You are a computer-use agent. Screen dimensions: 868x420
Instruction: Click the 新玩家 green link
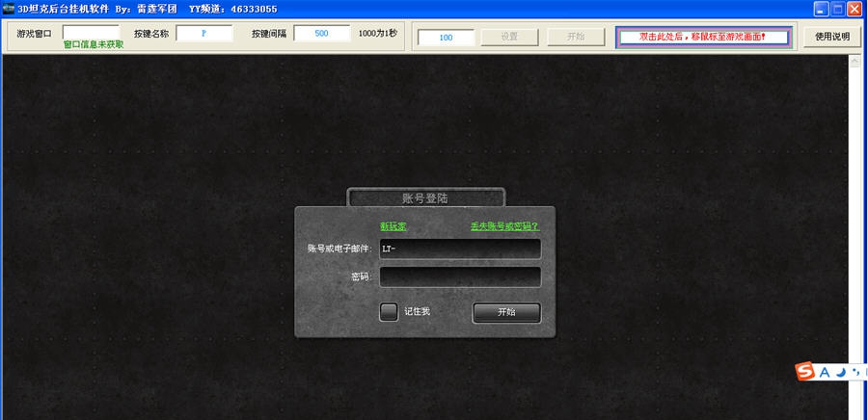[x=393, y=226]
